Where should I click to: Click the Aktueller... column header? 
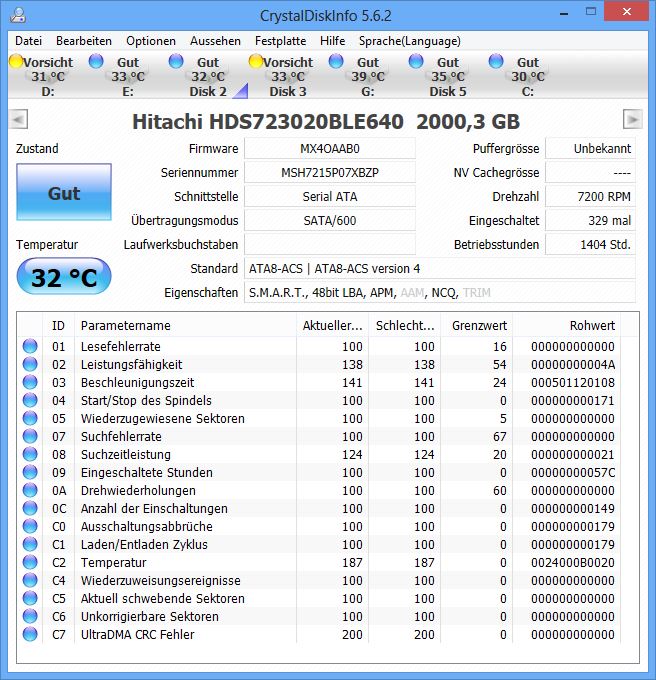click(x=333, y=326)
